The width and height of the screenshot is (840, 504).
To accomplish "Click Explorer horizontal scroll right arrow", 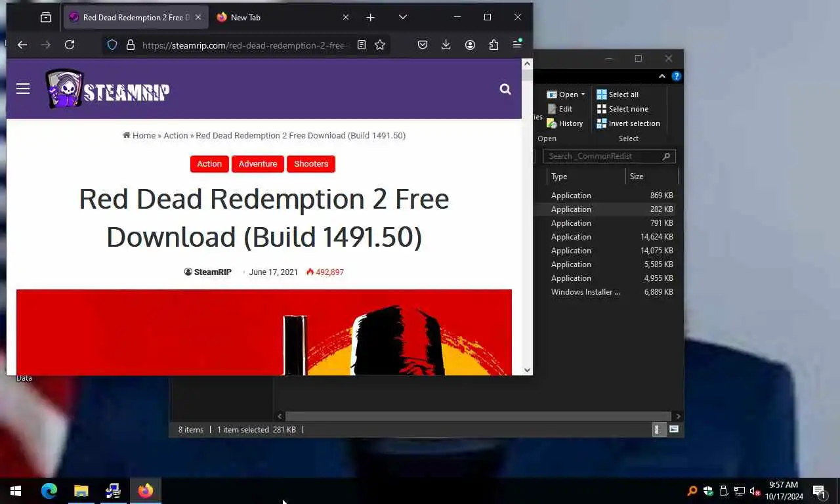I will click(678, 416).
